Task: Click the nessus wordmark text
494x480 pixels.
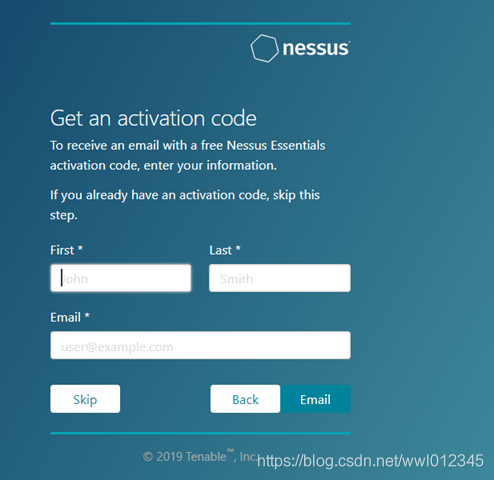Action: (316, 48)
